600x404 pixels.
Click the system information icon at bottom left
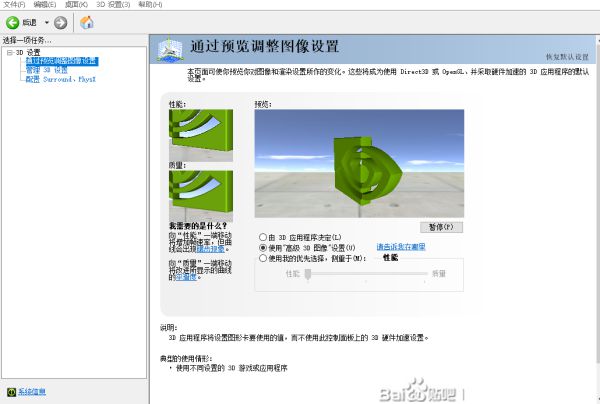11,391
